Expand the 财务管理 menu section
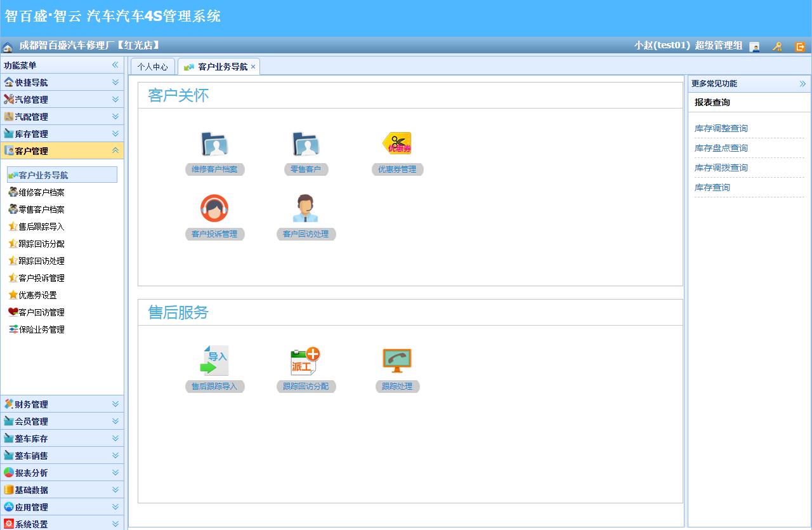 [62, 404]
